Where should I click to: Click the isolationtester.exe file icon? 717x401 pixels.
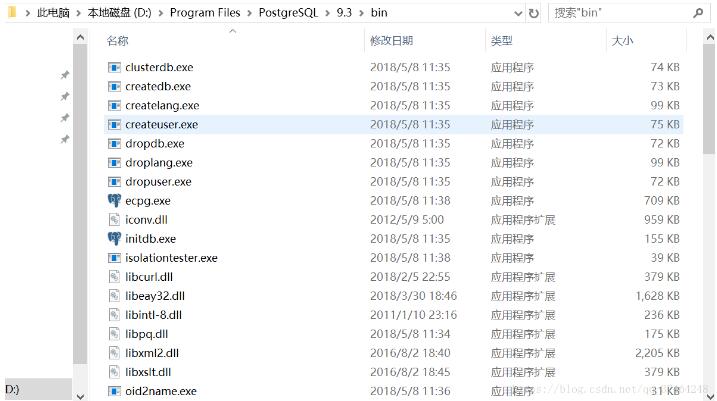tap(114, 258)
